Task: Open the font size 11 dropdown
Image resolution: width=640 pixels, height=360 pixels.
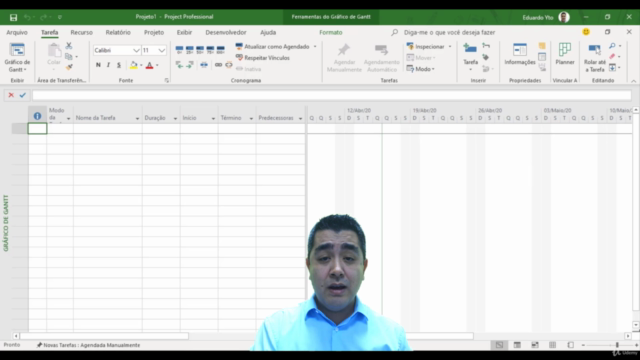Action: [162, 50]
